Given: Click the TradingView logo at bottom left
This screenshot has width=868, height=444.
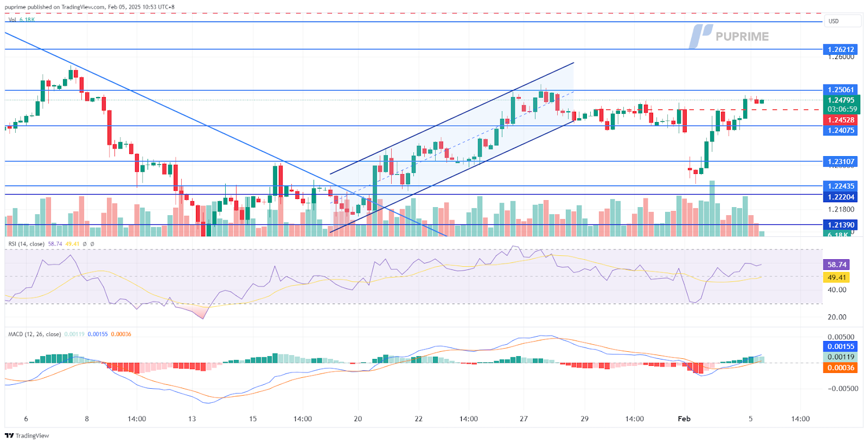Looking at the screenshot, I should click(27, 435).
